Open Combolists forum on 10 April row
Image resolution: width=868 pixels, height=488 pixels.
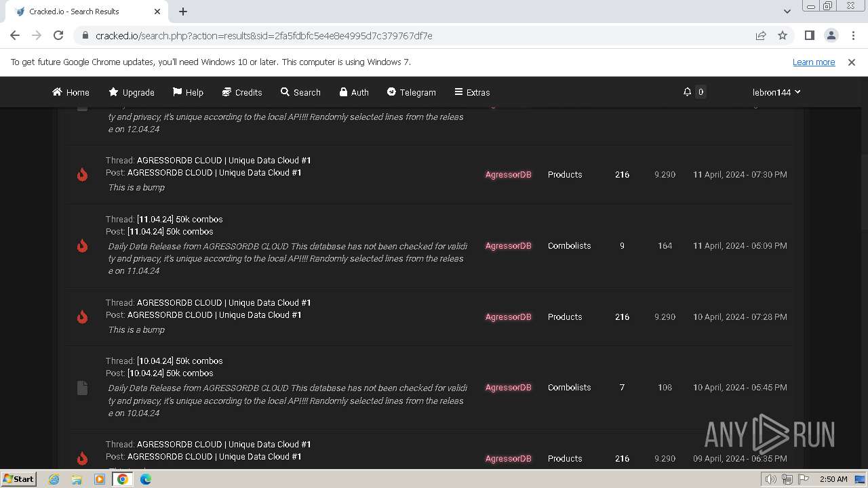pos(570,388)
